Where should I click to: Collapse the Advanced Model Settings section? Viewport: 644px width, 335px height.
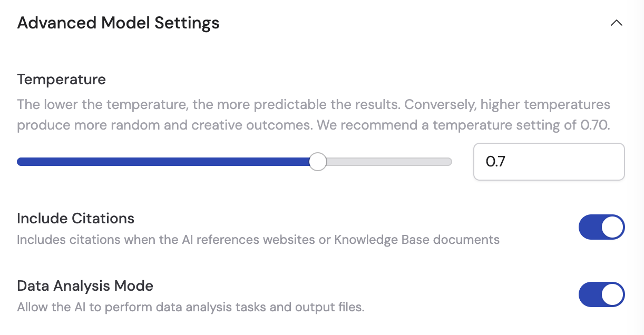click(x=617, y=23)
